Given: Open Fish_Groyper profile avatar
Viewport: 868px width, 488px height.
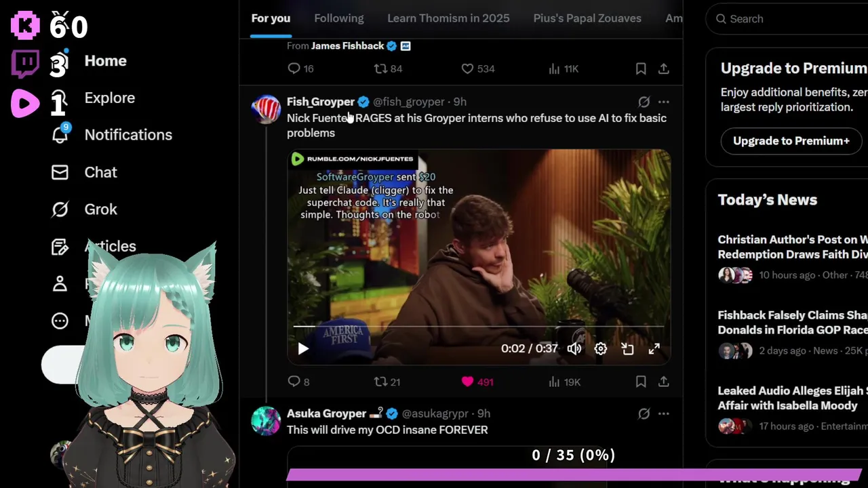Looking at the screenshot, I should [266, 109].
